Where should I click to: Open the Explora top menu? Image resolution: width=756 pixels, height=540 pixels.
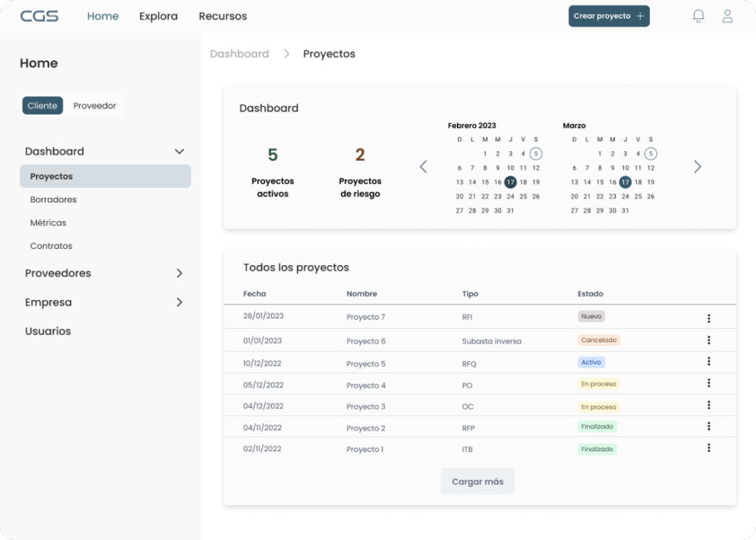tap(158, 16)
